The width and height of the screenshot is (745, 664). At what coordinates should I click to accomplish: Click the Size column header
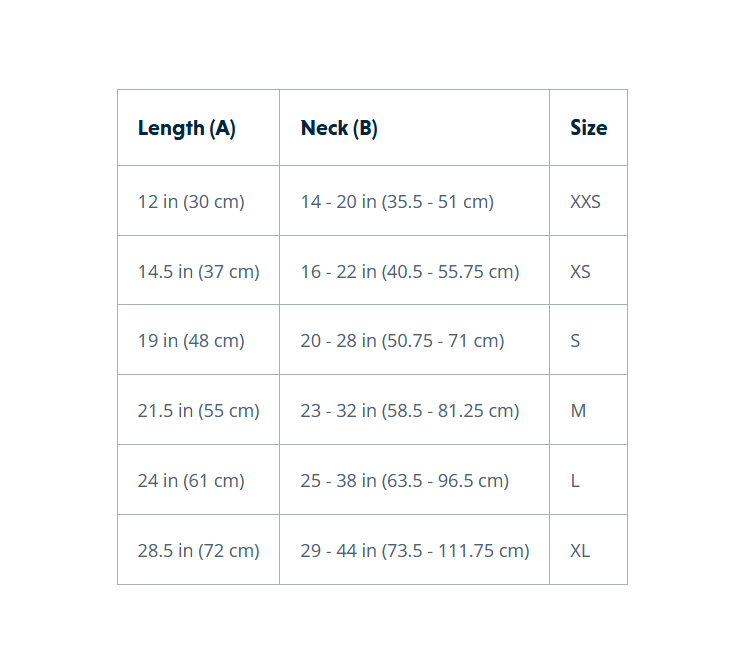588,127
